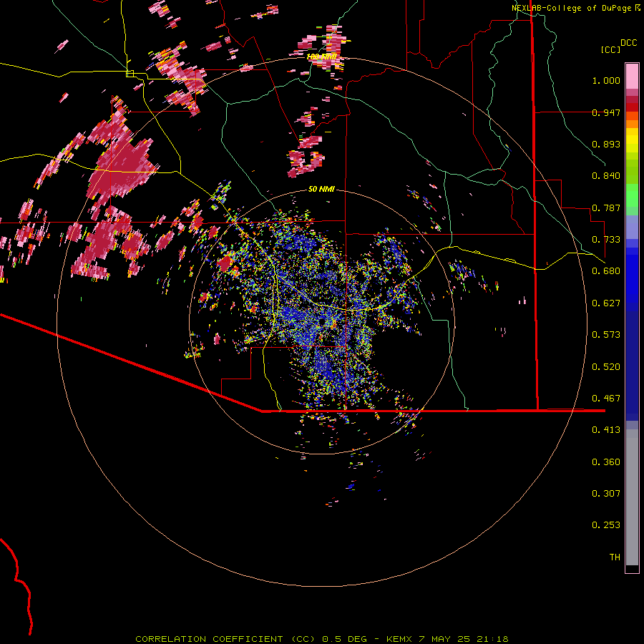Click the [CC] unit label

tap(611, 49)
